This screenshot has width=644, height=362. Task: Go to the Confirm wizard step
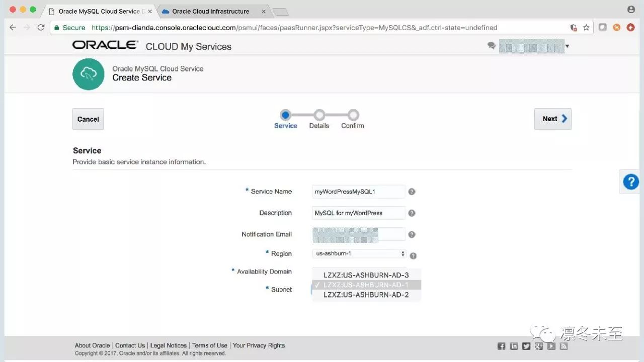point(353,120)
